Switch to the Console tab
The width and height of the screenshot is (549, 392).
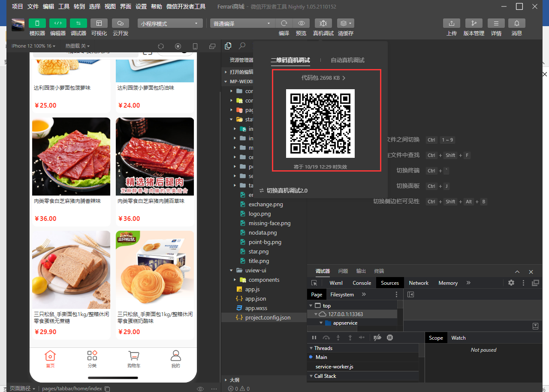[362, 283]
